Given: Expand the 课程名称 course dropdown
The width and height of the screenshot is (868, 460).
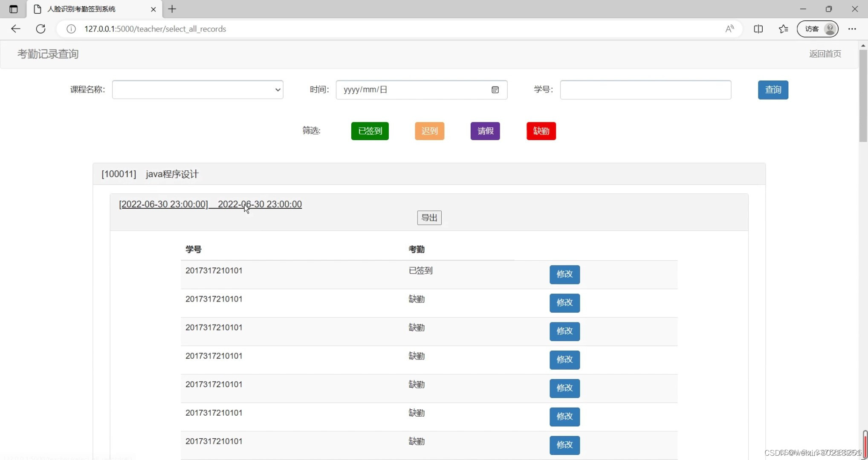Looking at the screenshot, I should (x=198, y=90).
